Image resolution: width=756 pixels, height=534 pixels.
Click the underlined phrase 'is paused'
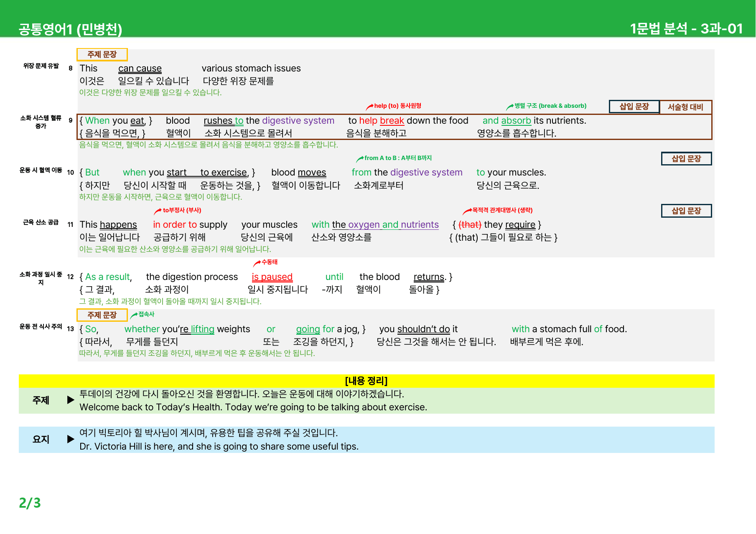[272, 277]
